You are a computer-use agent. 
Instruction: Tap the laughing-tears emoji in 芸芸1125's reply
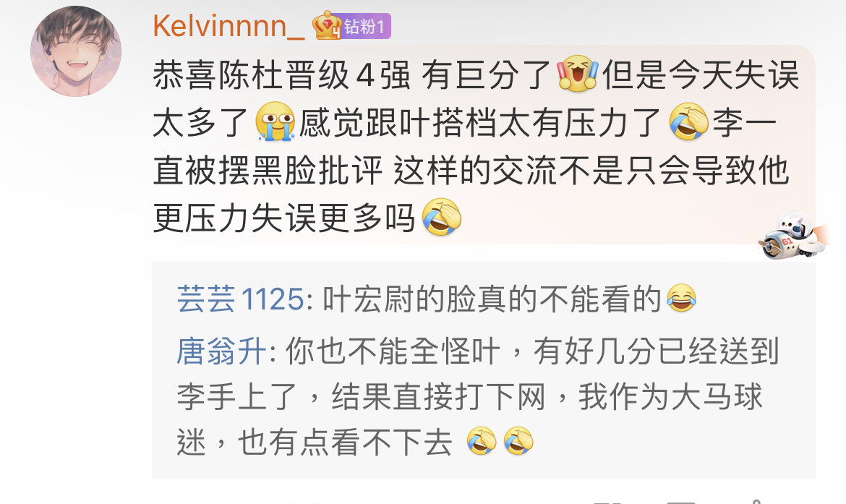click(x=681, y=298)
